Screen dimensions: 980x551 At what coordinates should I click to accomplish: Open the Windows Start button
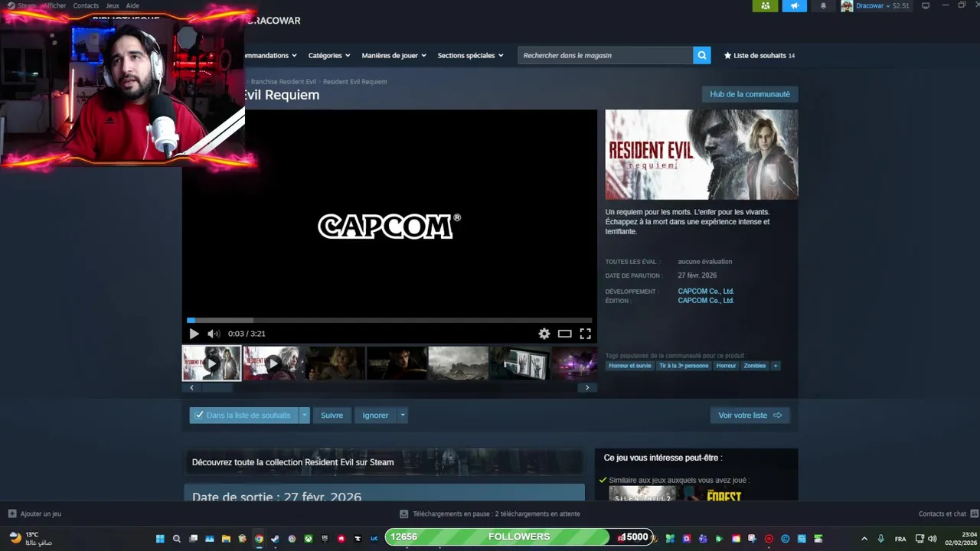coord(160,539)
